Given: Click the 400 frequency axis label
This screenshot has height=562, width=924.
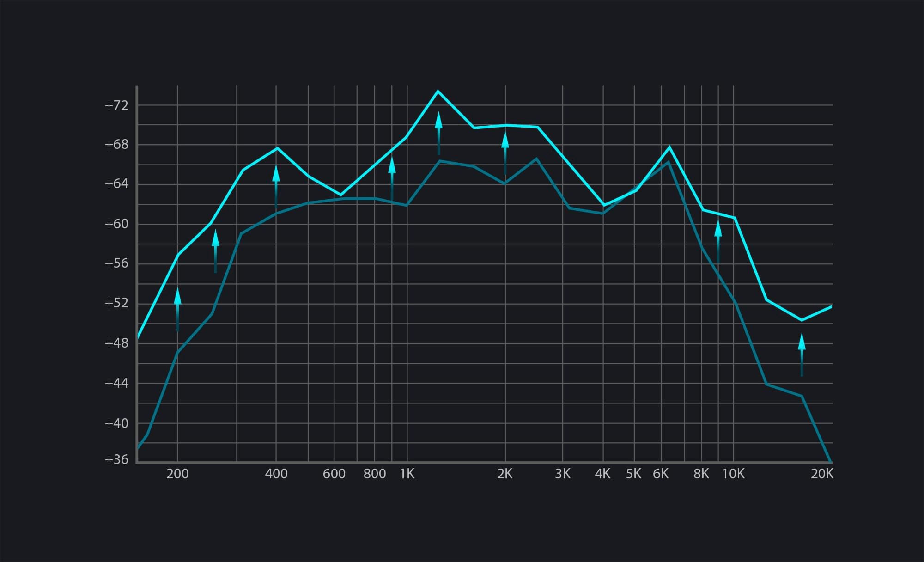Looking at the screenshot, I should click(x=276, y=474).
